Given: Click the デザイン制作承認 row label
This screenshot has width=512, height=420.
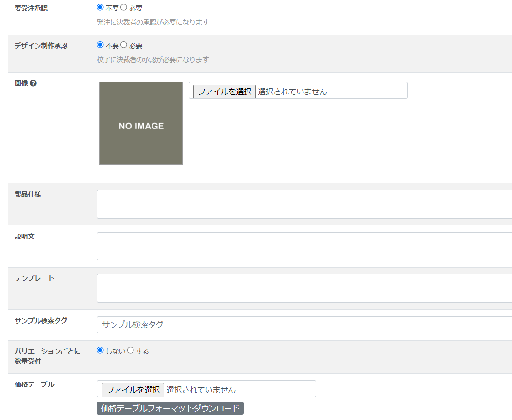Looking at the screenshot, I should 41,46.
